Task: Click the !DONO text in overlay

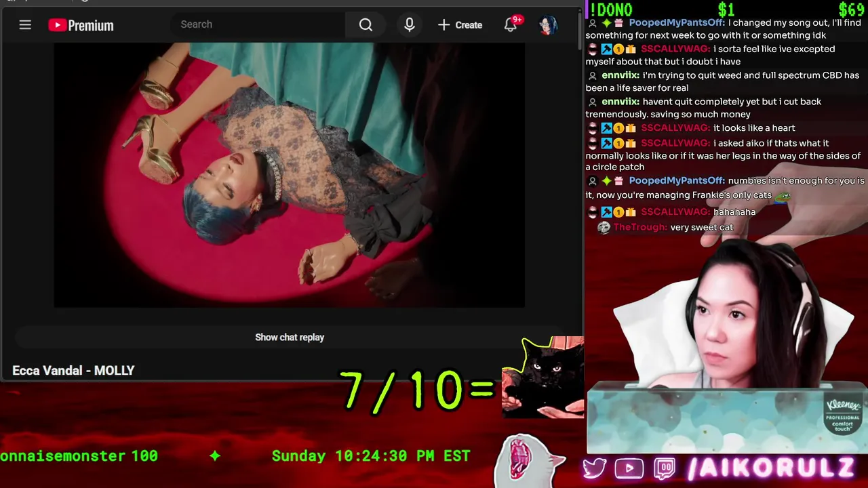Action: pyautogui.click(x=611, y=9)
